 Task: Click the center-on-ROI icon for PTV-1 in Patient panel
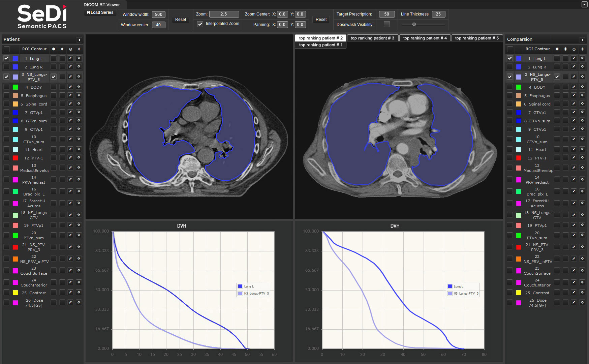(79, 158)
